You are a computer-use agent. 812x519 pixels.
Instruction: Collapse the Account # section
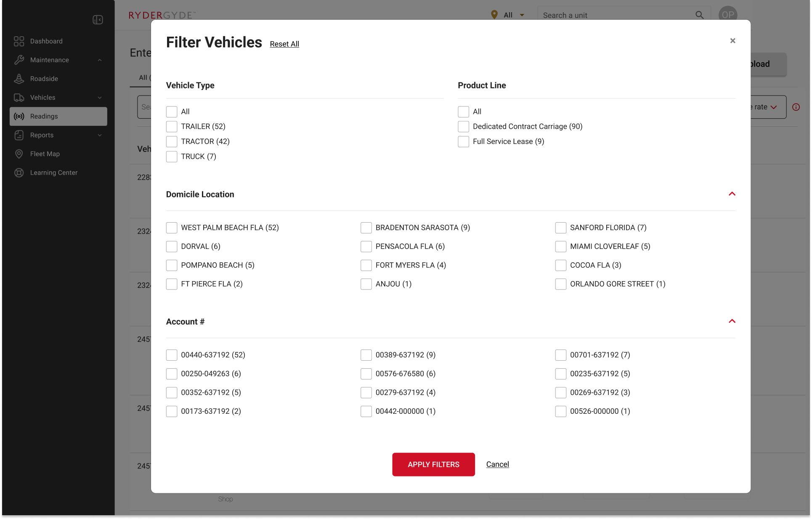point(732,322)
